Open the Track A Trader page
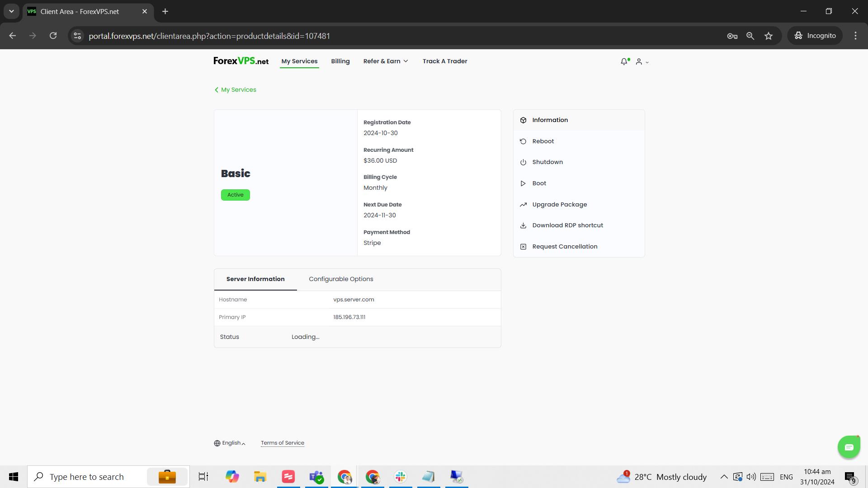This screenshot has width=868, height=488. pyautogui.click(x=445, y=61)
